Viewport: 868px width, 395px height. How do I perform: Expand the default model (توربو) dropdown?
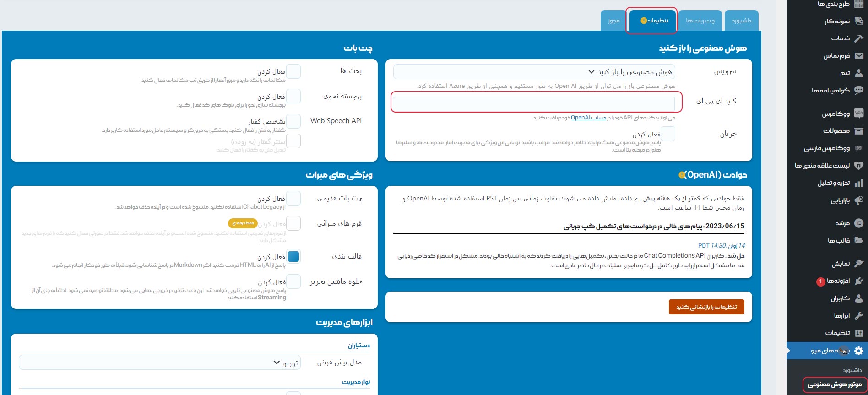(x=159, y=363)
